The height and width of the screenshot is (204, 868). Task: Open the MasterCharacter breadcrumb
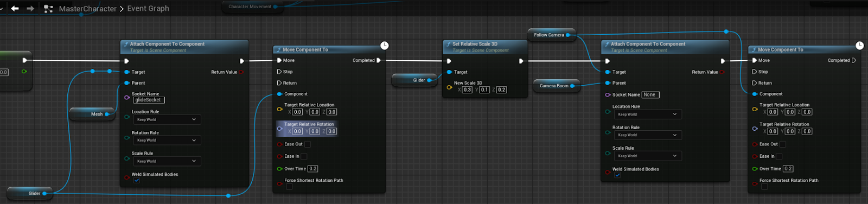[87, 9]
